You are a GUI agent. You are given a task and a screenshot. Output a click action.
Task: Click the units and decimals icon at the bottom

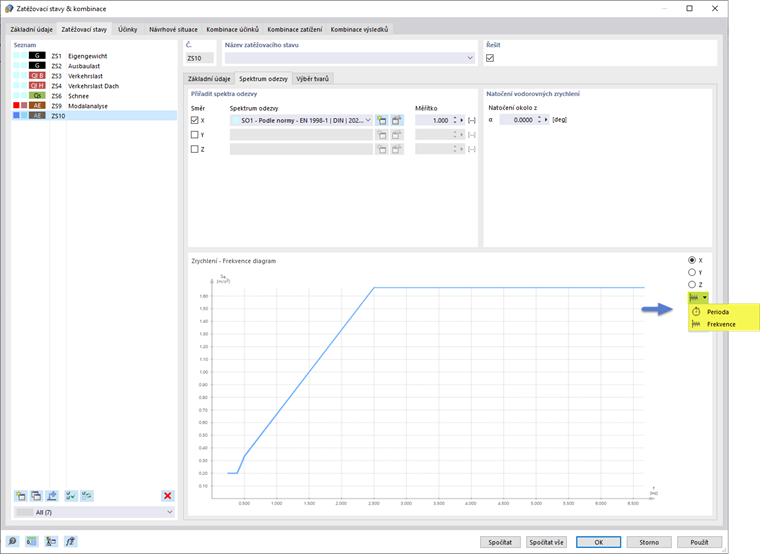point(32,541)
